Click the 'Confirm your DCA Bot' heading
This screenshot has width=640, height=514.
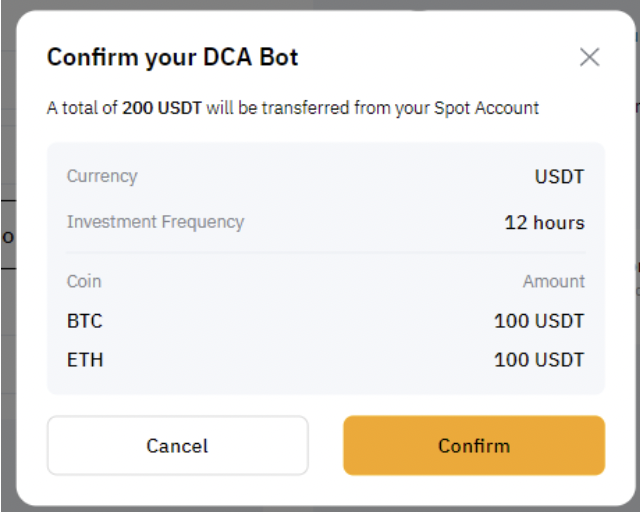point(172,57)
